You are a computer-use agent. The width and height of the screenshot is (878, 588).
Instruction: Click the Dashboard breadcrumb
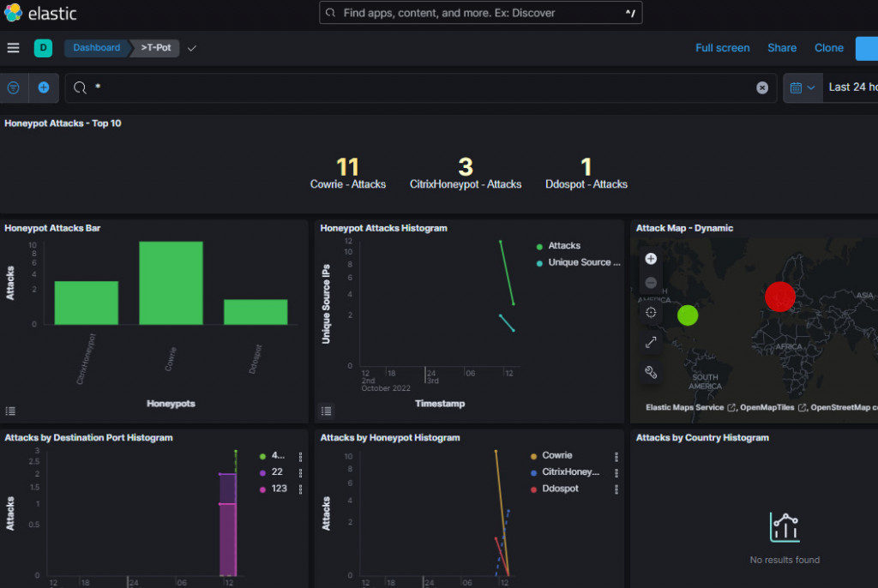[x=96, y=48]
